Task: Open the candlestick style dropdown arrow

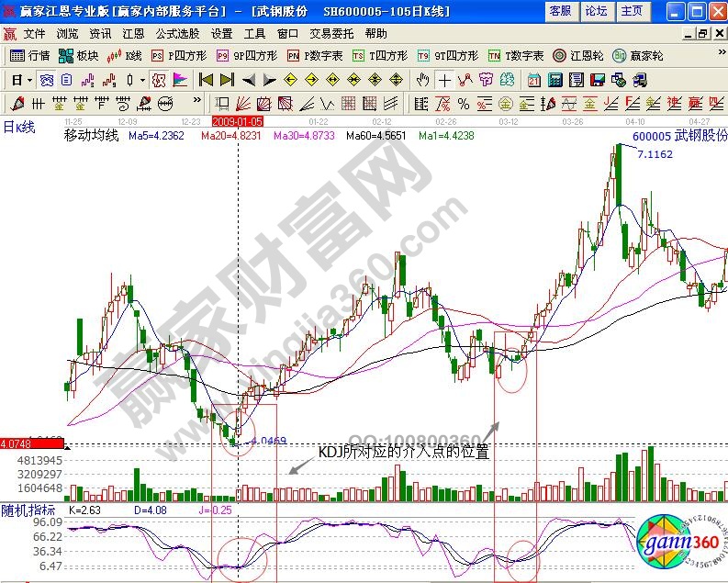Action: (142, 79)
